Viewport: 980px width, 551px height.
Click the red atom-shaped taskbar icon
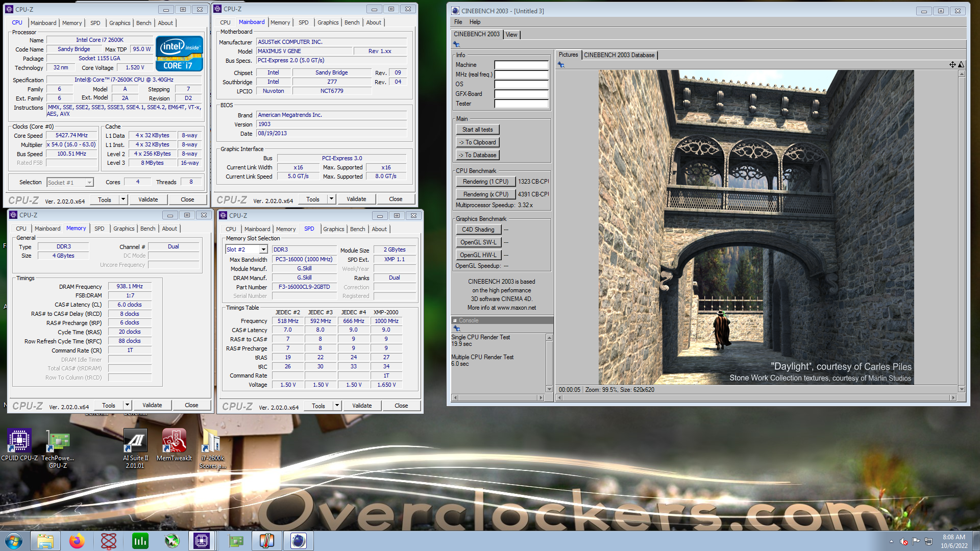[109, 541]
